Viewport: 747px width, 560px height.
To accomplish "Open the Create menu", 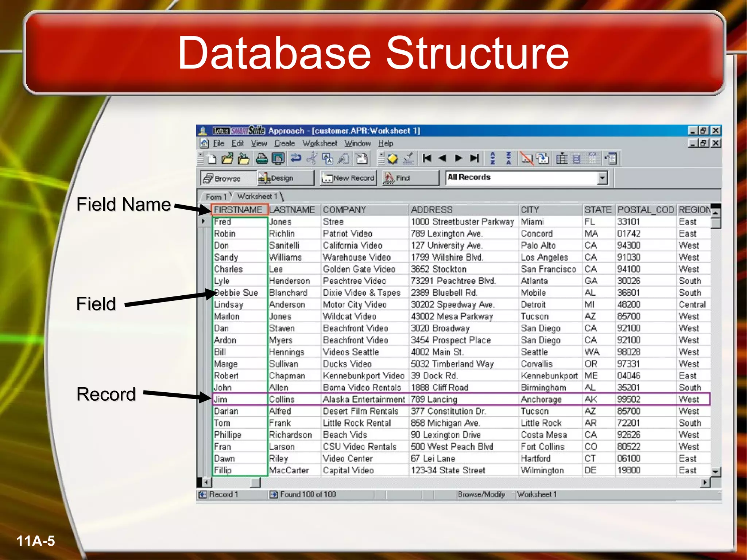I will click(x=285, y=143).
